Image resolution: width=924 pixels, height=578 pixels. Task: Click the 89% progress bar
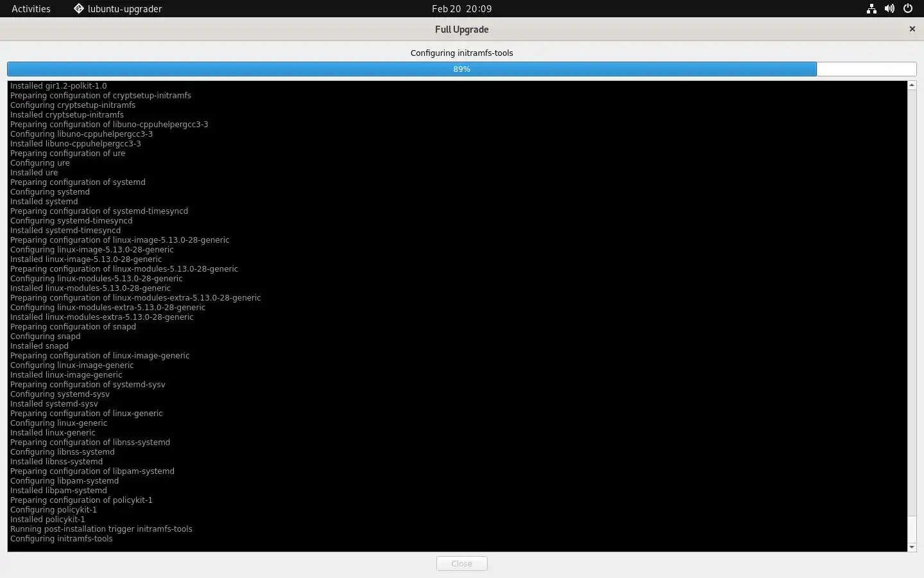(x=461, y=69)
